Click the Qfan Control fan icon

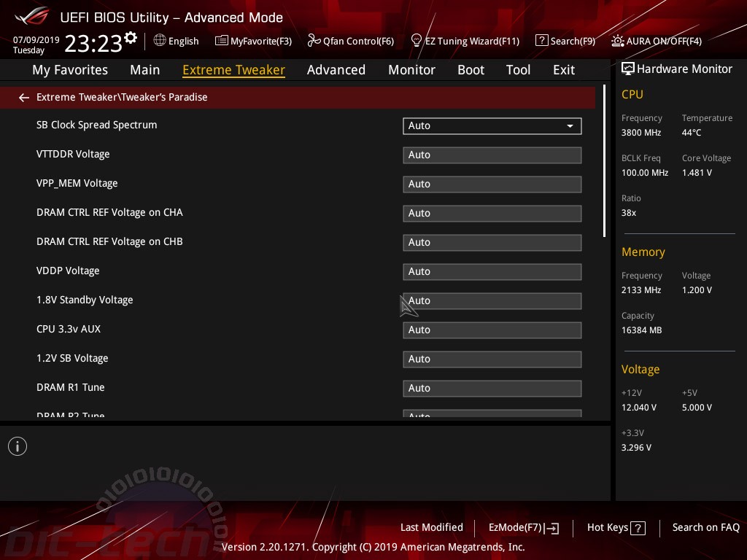pos(314,41)
